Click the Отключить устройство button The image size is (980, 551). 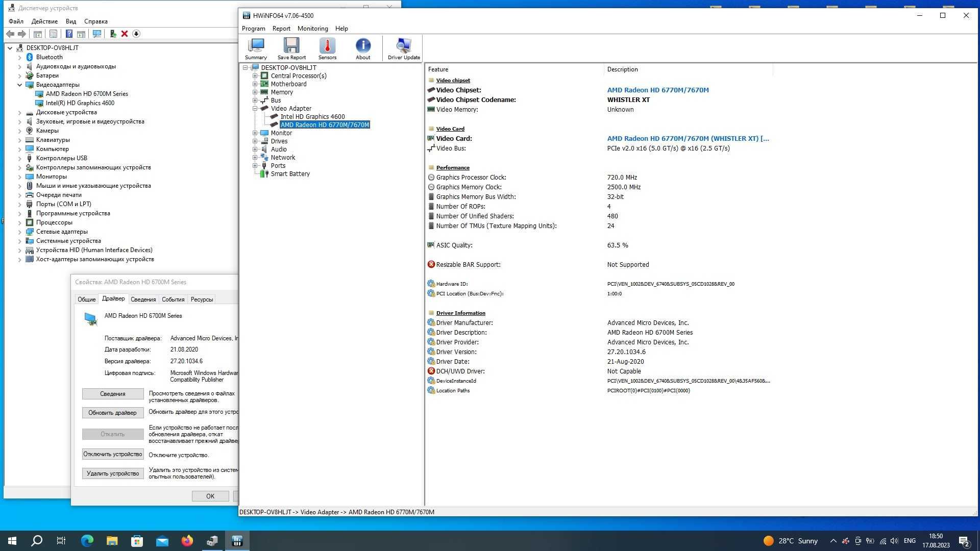click(x=113, y=454)
